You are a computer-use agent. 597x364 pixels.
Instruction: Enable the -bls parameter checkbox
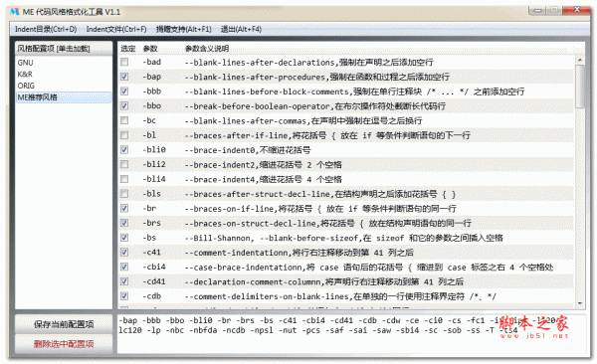pos(124,194)
